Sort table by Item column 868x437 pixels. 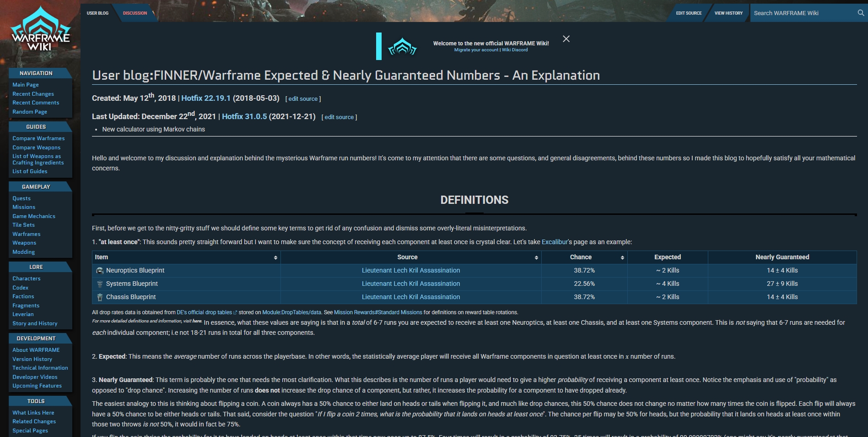click(x=275, y=257)
